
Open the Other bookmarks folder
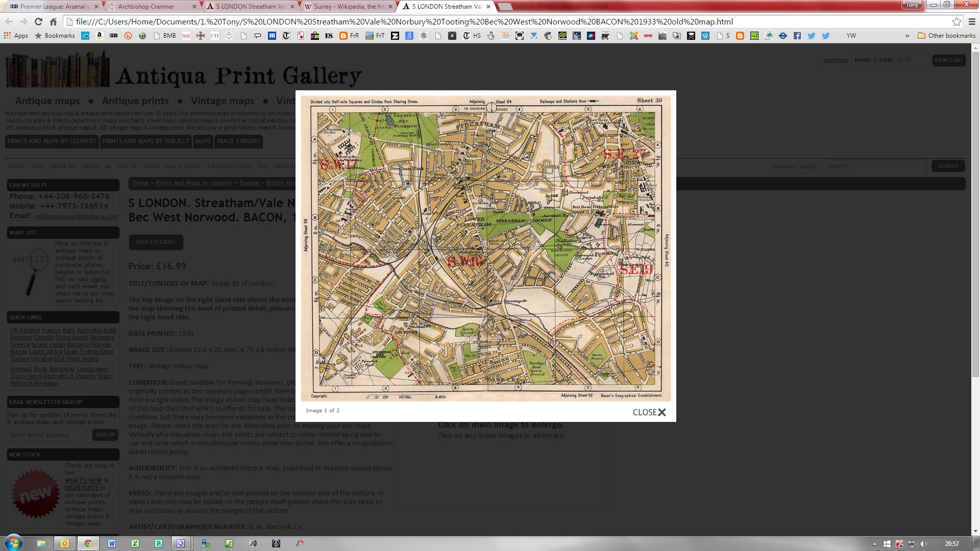point(946,36)
